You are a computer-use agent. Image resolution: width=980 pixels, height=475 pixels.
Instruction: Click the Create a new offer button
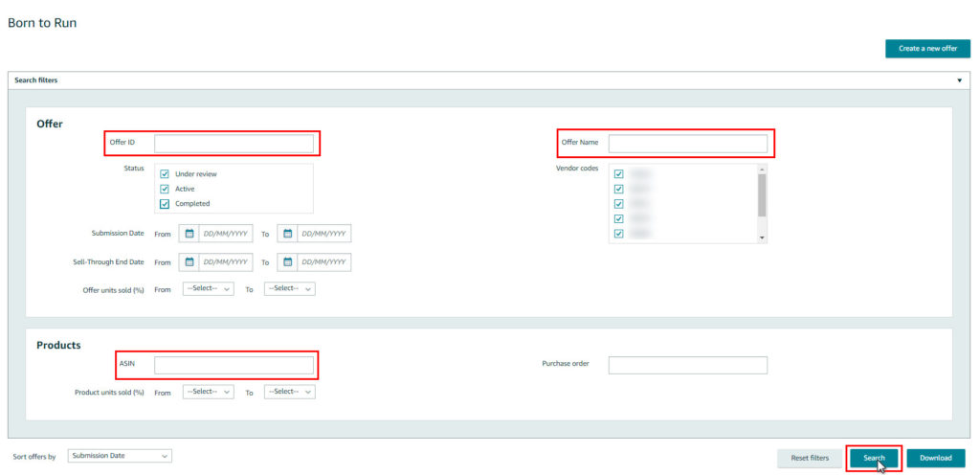pos(927,49)
